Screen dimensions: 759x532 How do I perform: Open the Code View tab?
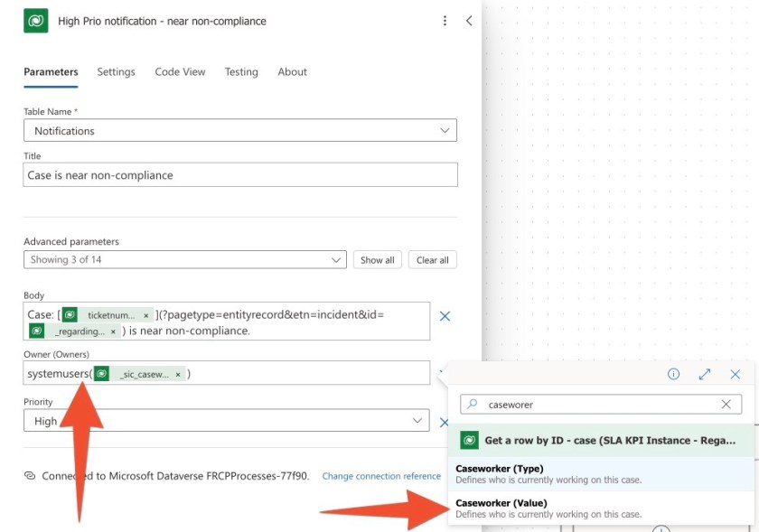[180, 71]
